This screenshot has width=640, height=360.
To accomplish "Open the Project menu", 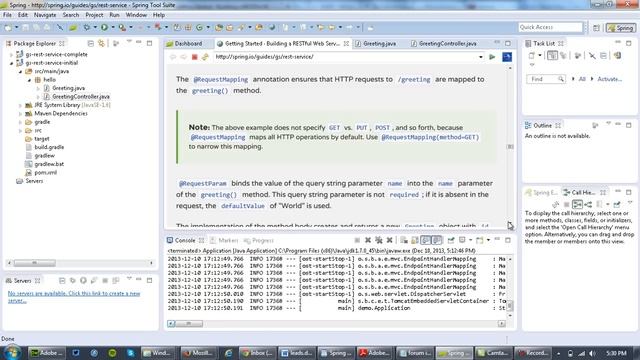I will pyautogui.click(x=94, y=15).
